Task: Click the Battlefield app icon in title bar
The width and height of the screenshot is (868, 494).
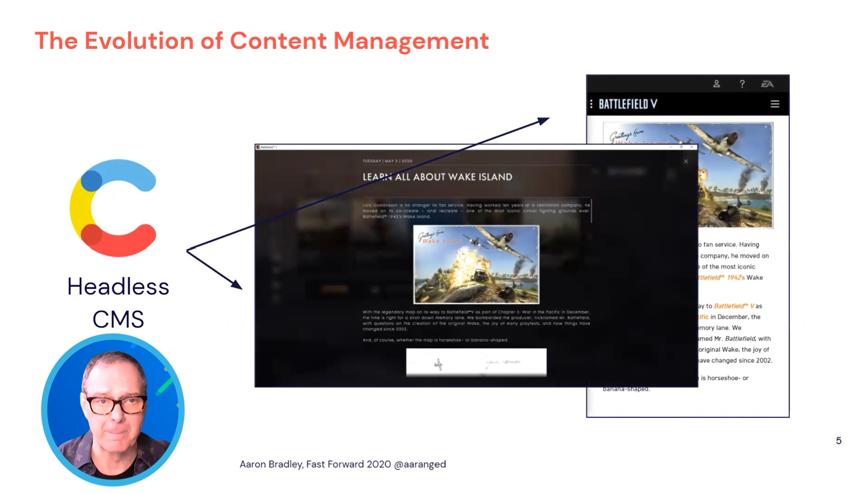Action: pyautogui.click(x=258, y=147)
